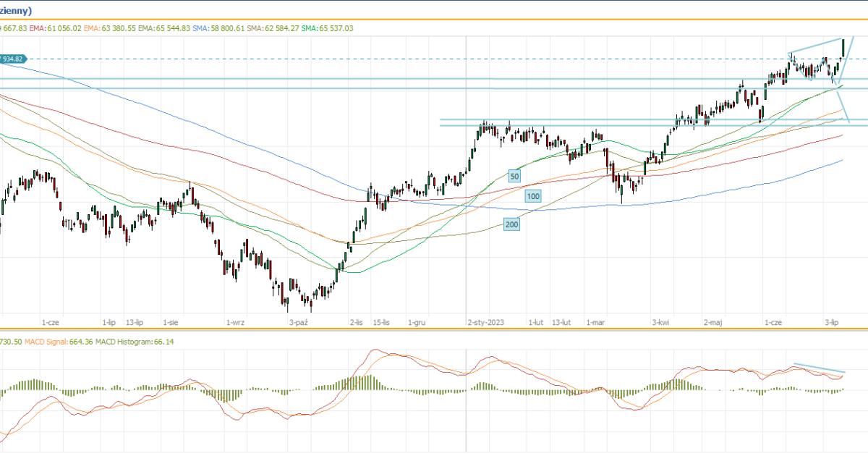Click the 3-paź date on the axis
The width and height of the screenshot is (868, 456).
[299, 322]
